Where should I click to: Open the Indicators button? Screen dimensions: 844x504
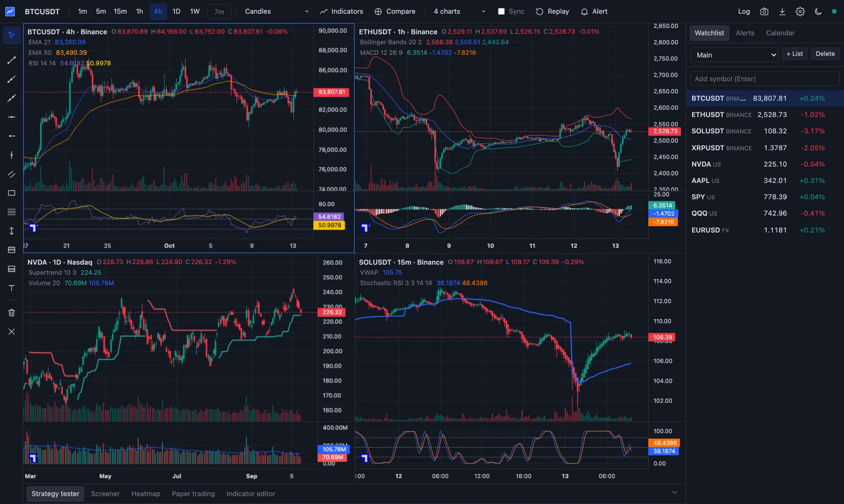341,12
